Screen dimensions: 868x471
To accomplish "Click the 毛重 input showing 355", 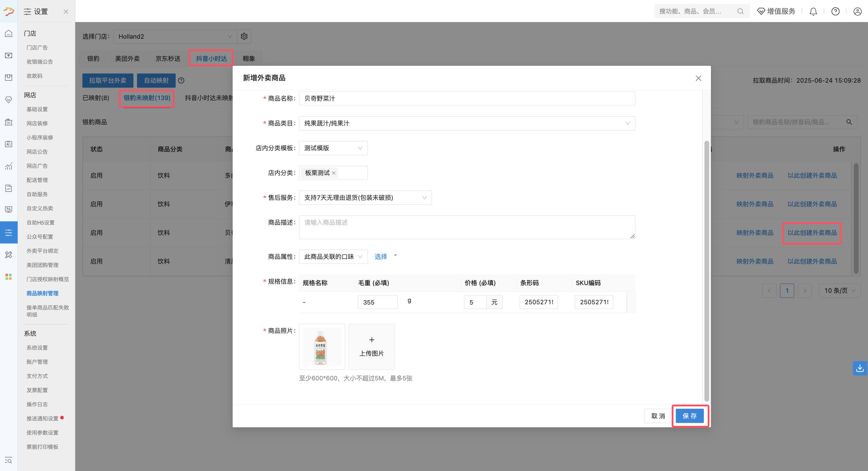I will click(377, 302).
